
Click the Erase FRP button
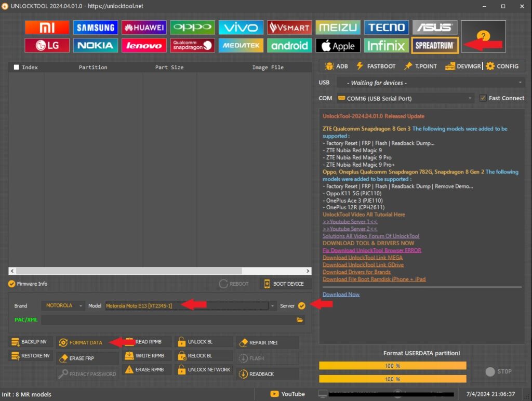point(81,358)
